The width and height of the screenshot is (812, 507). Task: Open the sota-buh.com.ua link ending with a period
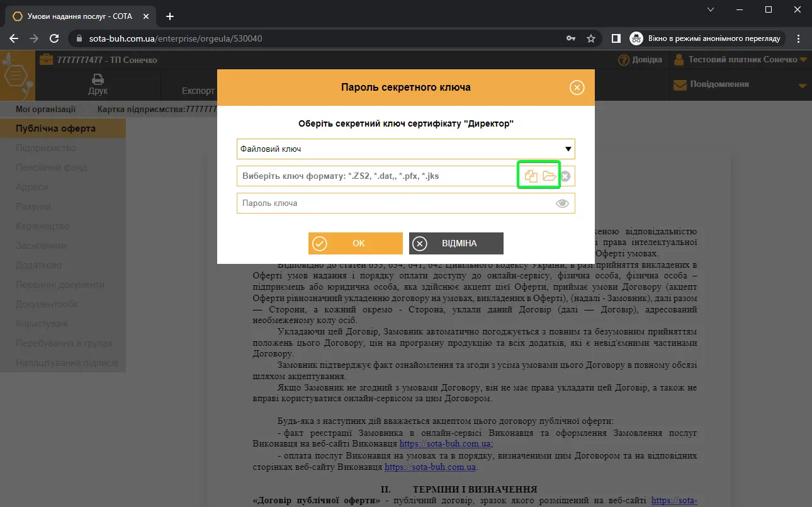pyautogui.click(x=431, y=467)
